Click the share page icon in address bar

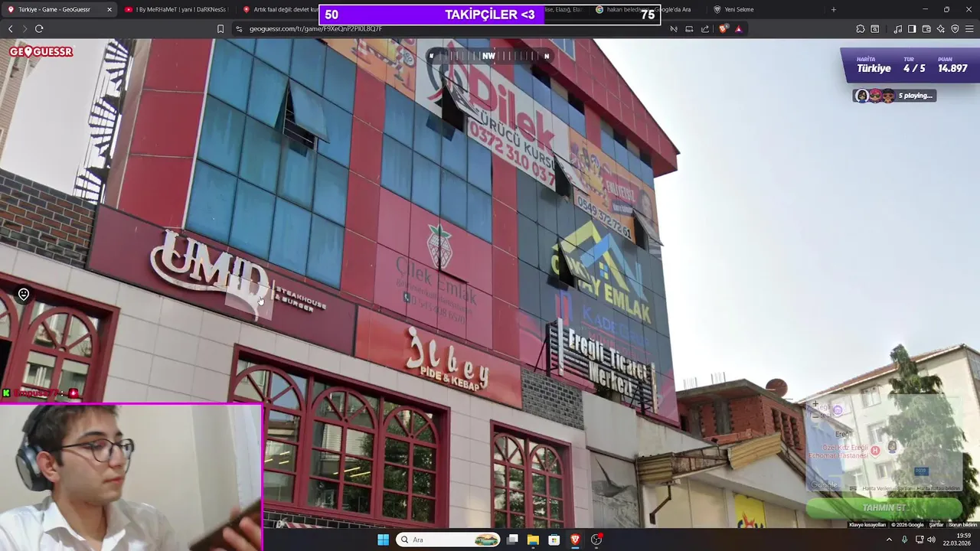click(x=705, y=28)
